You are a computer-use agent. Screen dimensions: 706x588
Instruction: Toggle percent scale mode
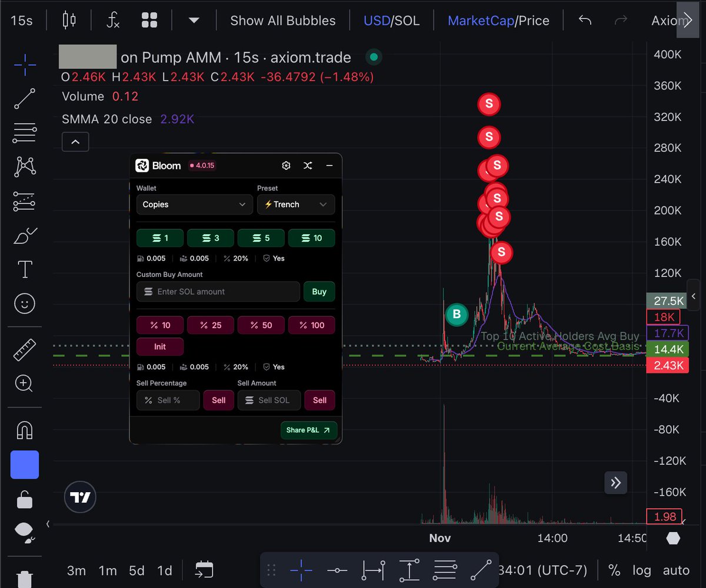(x=614, y=570)
